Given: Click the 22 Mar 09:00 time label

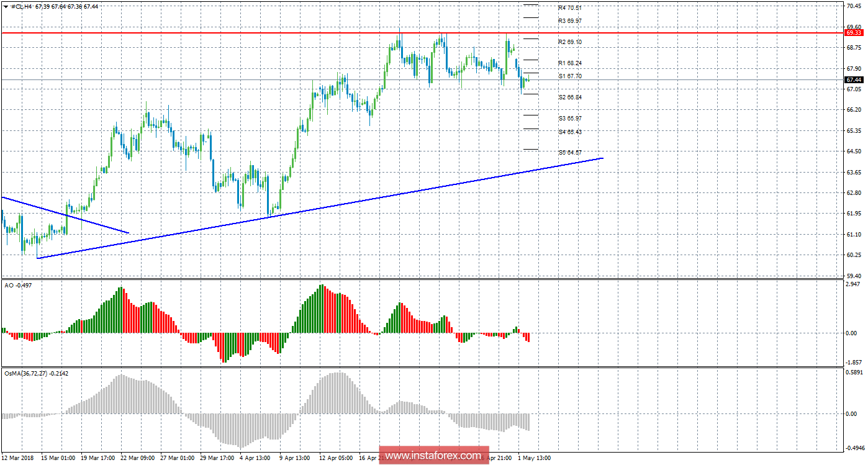Looking at the screenshot, I should click(137, 458).
